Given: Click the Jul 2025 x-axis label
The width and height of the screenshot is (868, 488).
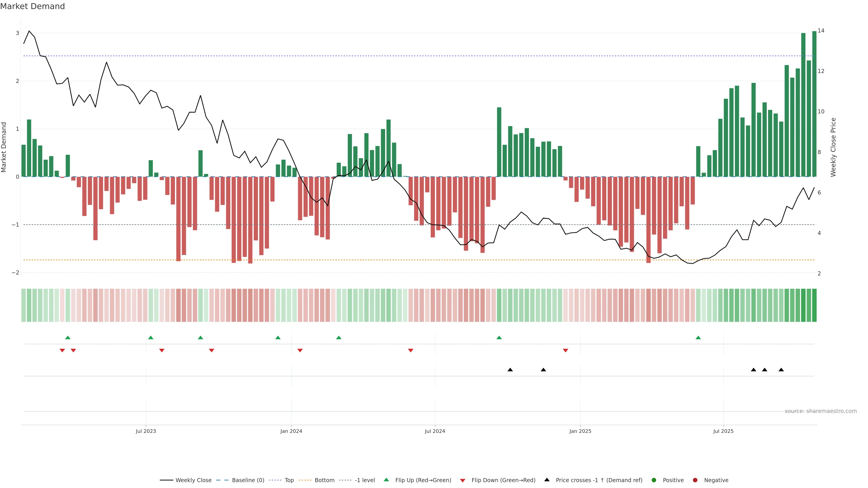Looking at the screenshot, I should coord(723,431).
